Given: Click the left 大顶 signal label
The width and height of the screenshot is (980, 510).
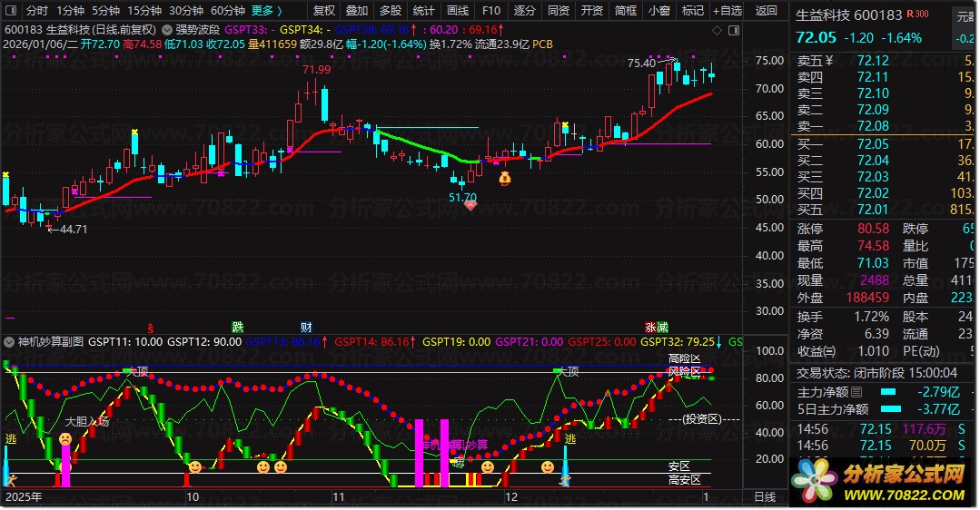Looking at the screenshot, I should tap(138, 372).
